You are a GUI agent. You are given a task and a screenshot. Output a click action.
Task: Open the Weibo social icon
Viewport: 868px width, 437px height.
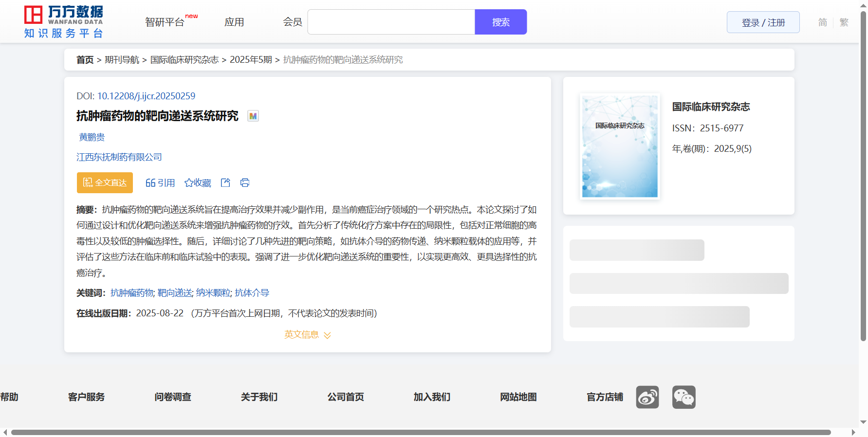point(647,397)
